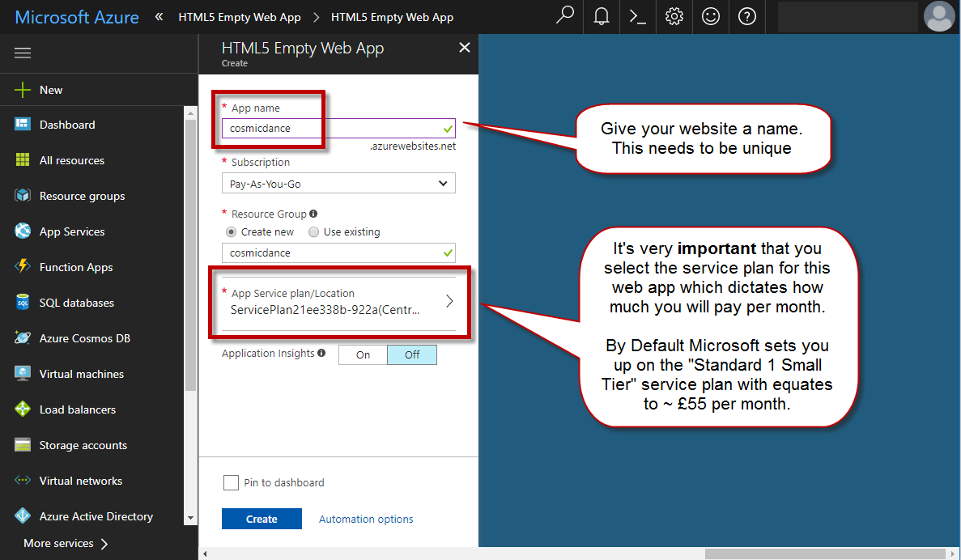Click the '.azurewebsites.net' suffix text
The height and width of the screenshot is (560, 961).
tap(412, 146)
